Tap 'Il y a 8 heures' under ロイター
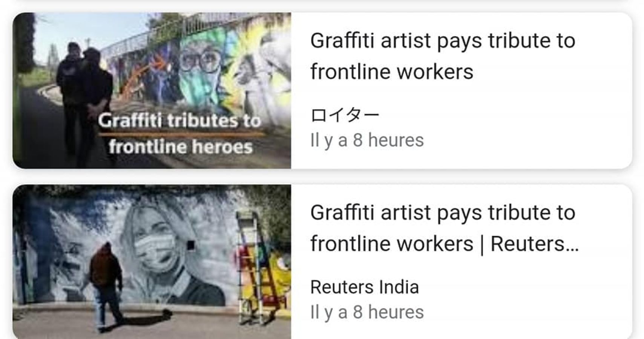 pyautogui.click(x=367, y=140)
